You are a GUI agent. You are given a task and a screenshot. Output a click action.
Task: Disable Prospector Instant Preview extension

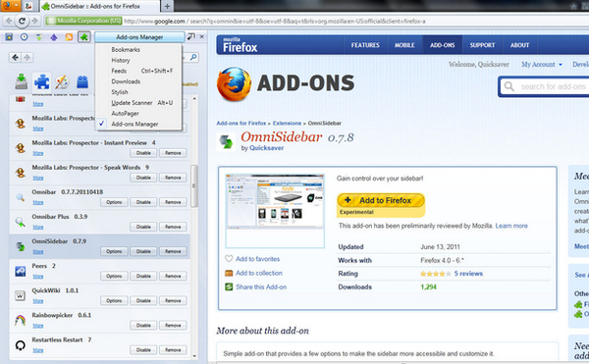pyautogui.click(x=143, y=153)
